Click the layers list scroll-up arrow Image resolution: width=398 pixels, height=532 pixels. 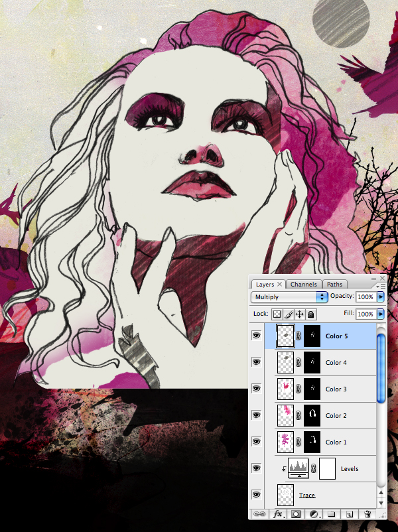[x=381, y=493]
